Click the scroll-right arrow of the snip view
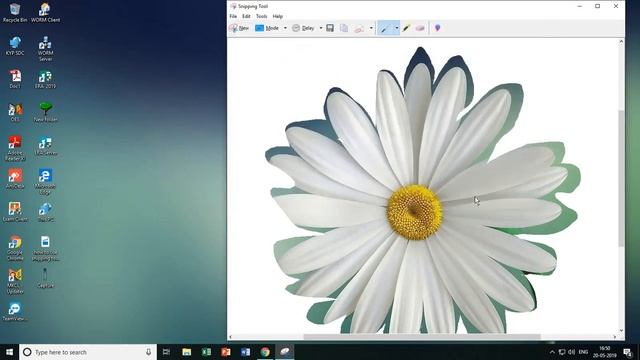 tap(615, 337)
